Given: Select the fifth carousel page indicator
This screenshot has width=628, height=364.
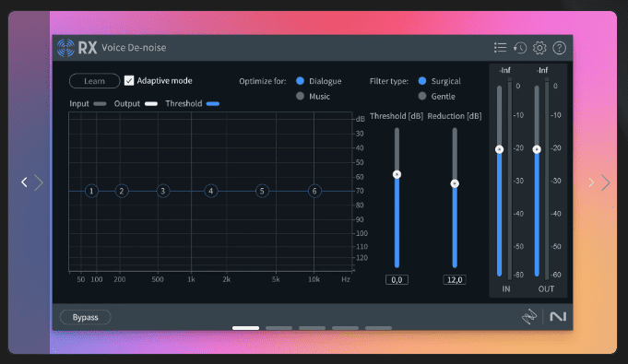Looking at the screenshot, I should tap(378, 328).
